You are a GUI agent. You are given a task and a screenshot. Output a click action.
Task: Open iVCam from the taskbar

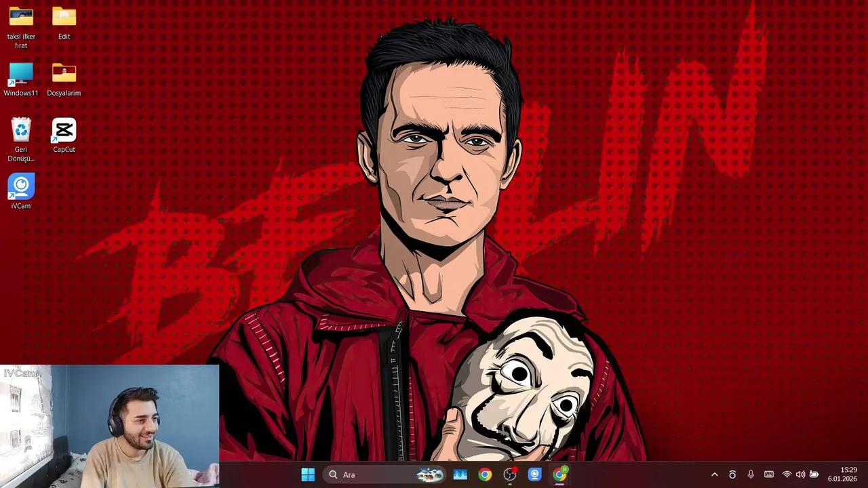click(535, 474)
